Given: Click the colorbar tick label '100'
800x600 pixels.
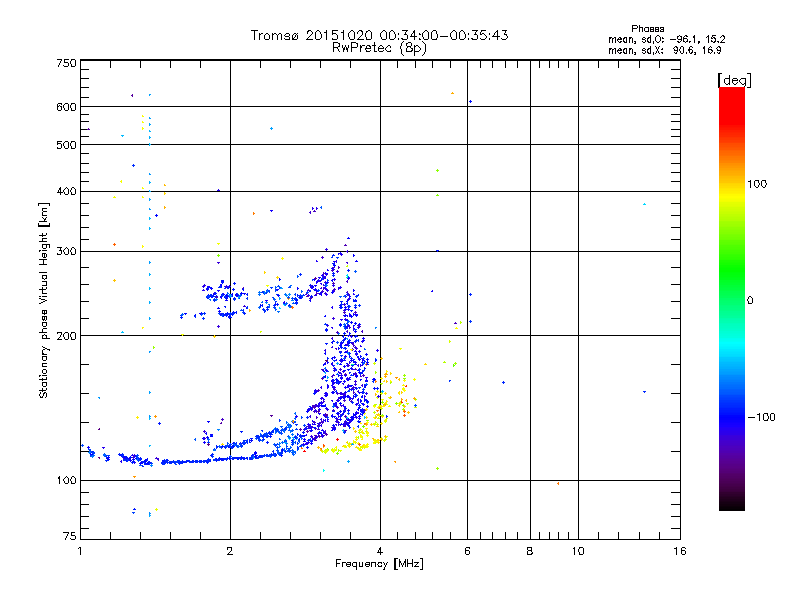Looking at the screenshot, I should point(757,184).
